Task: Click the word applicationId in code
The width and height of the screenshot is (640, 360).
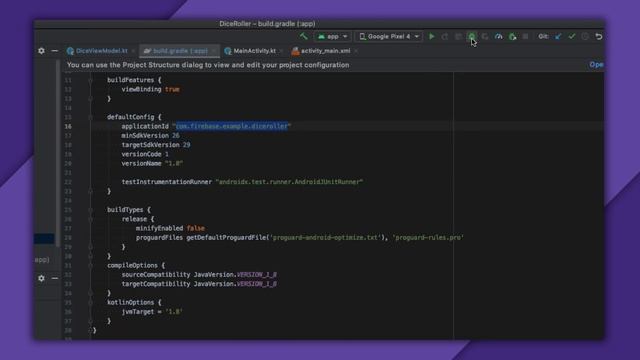Action: [145, 126]
